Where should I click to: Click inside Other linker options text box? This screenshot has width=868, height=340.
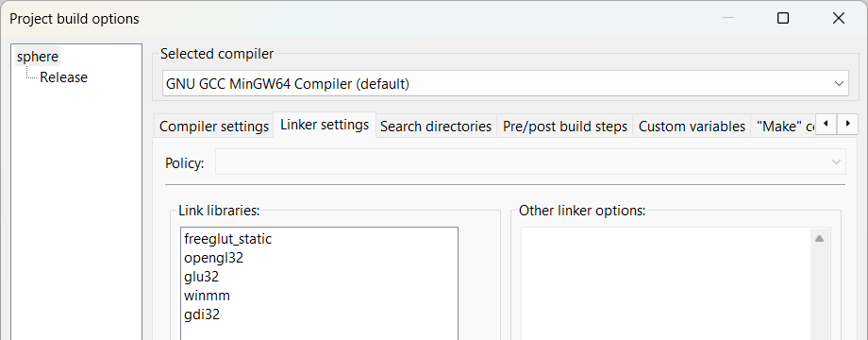[665, 283]
